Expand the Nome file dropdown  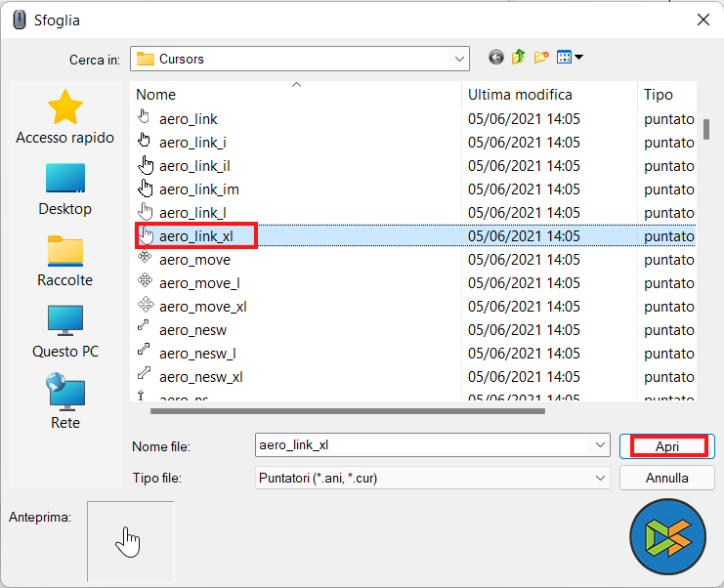pyautogui.click(x=600, y=445)
